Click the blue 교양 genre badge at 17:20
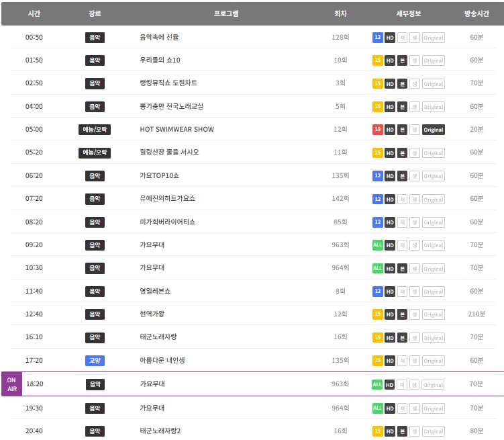Viewport: 504px width, 440px height. pos(95,361)
